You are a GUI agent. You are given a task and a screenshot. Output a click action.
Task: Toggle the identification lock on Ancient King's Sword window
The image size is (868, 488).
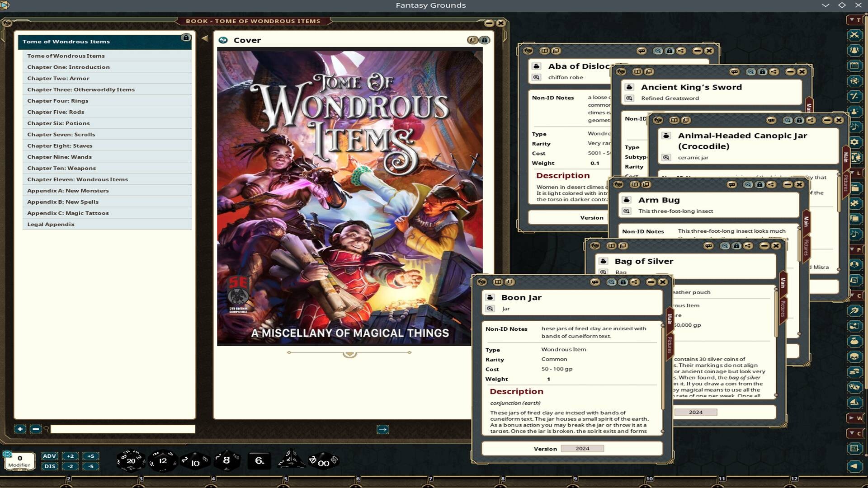[763, 72]
